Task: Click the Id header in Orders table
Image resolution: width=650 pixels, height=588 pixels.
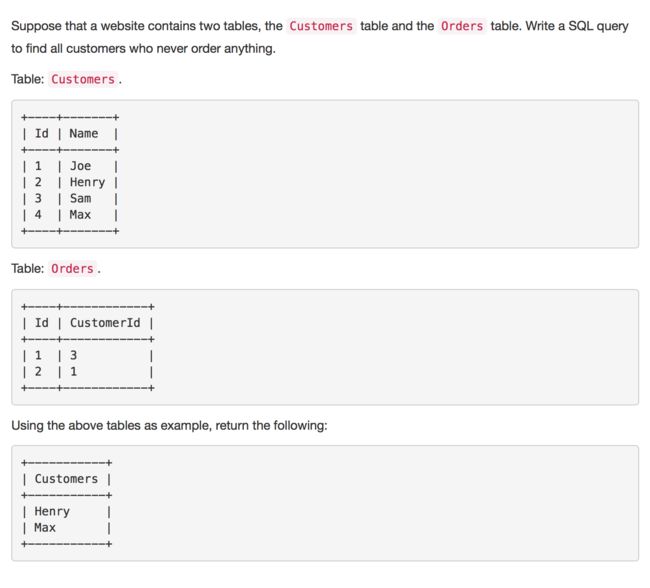Action: pyautogui.click(x=41, y=323)
